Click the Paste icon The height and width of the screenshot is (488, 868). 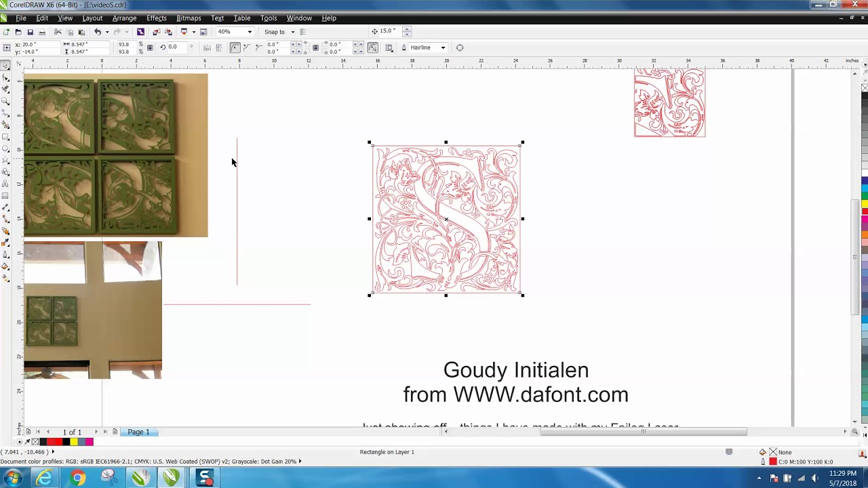pos(82,32)
